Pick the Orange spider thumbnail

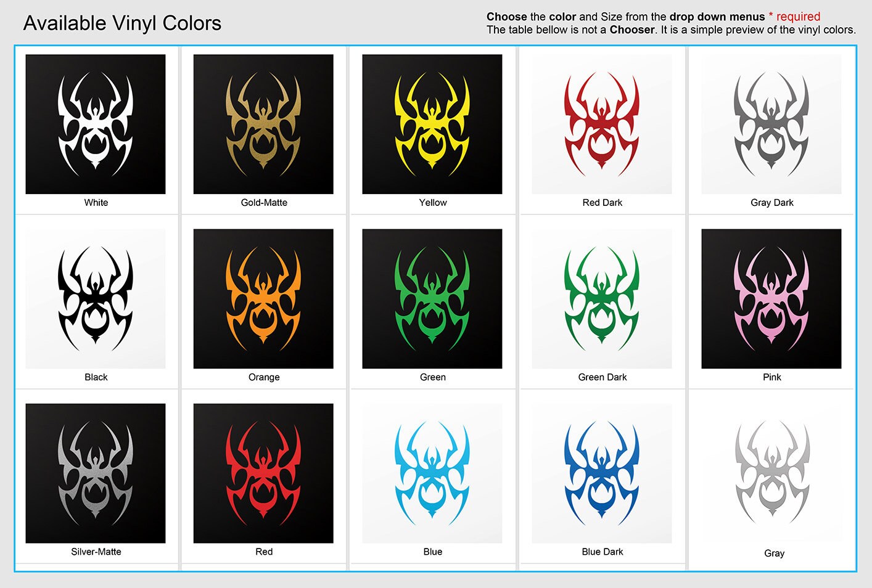click(x=263, y=299)
